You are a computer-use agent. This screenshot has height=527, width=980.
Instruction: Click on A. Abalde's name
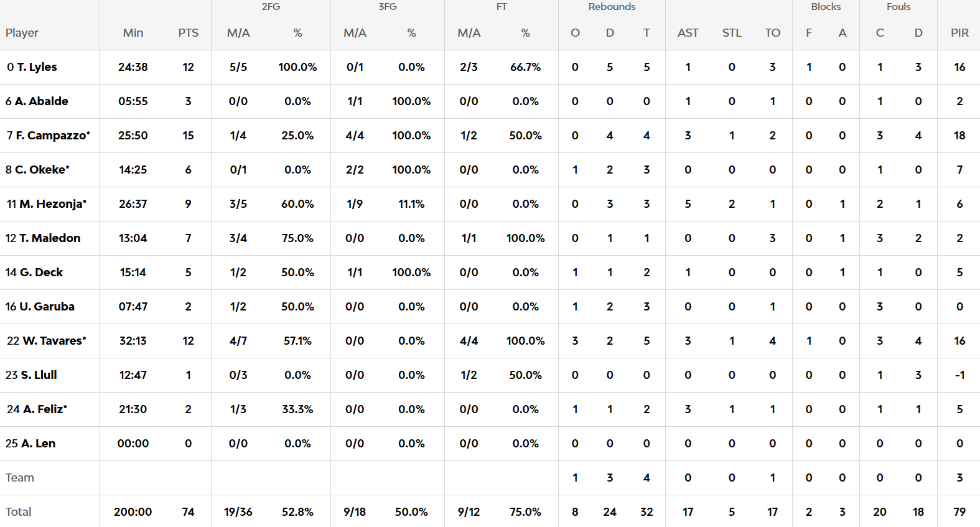tap(41, 101)
